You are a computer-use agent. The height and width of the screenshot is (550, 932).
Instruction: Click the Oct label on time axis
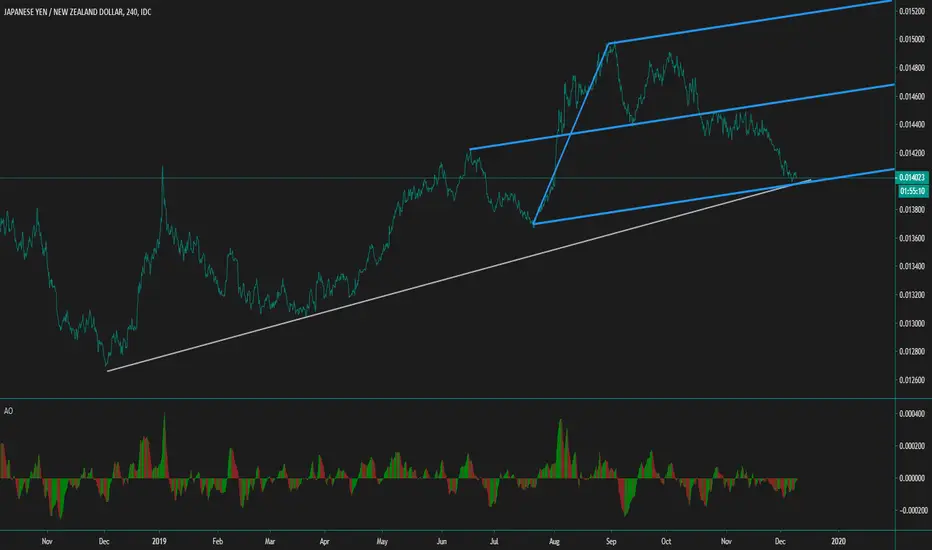coord(666,541)
